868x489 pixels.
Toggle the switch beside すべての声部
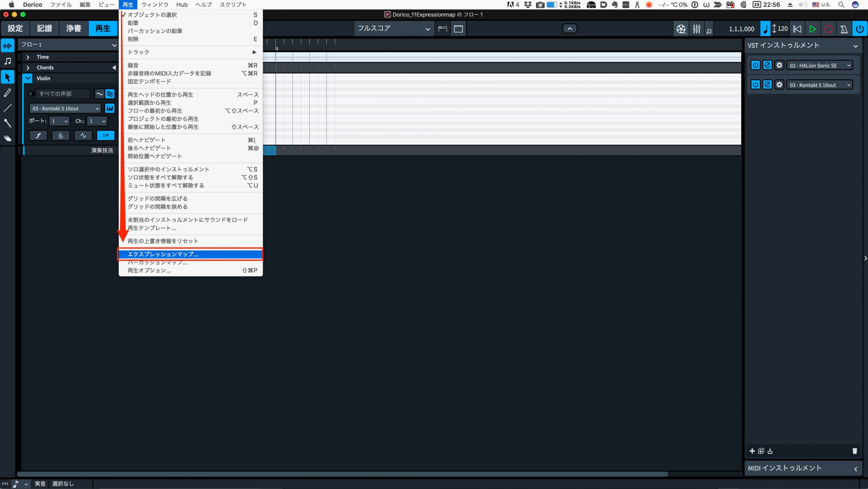pyautogui.click(x=31, y=94)
